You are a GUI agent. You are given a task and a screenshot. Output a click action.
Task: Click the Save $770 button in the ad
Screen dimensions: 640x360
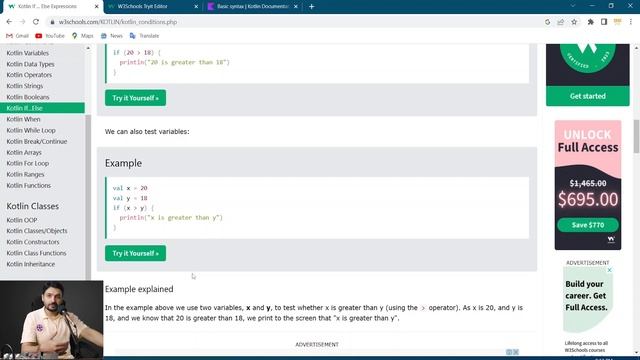point(588,225)
